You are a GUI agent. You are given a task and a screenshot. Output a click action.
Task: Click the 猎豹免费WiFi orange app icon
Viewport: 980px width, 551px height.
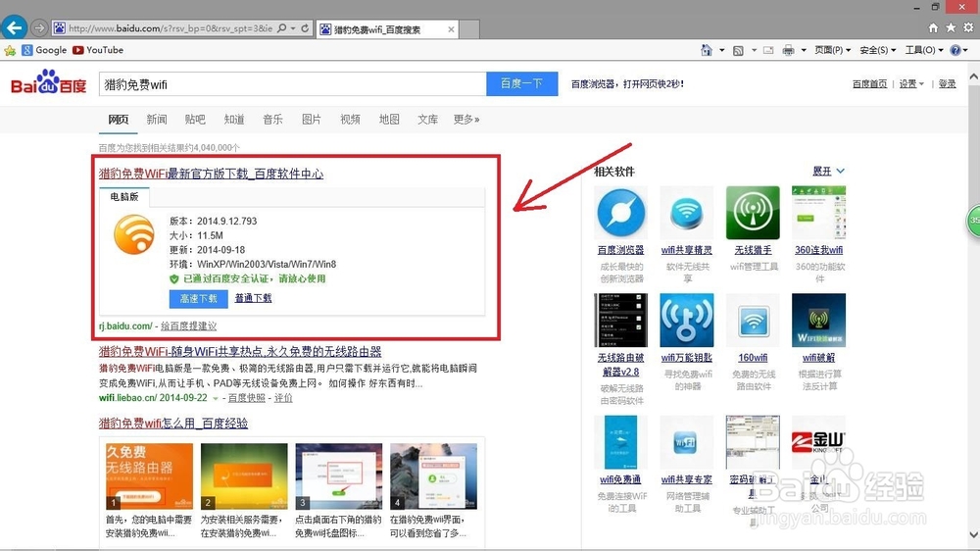(x=133, y=234)
